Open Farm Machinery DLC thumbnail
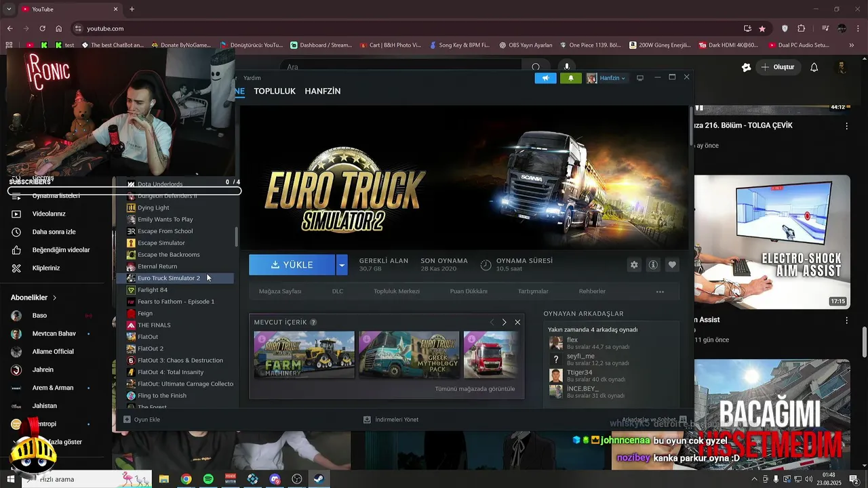The image size is (868, 488). pos(304,354)
